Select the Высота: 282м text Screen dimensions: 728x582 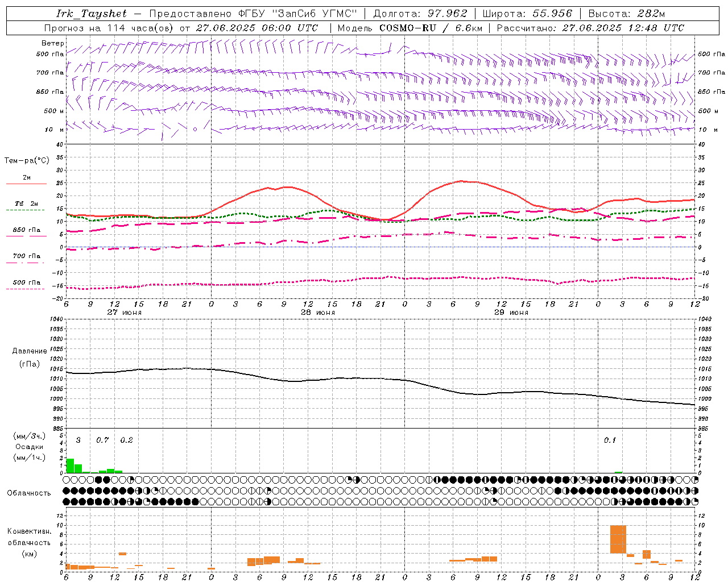click(x=627, y=14)
